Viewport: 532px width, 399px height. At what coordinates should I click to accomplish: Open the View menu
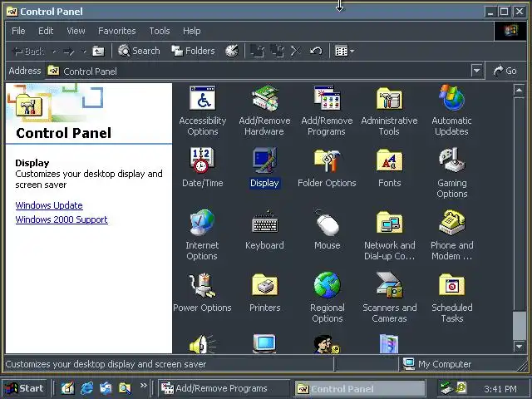(76, 31)
